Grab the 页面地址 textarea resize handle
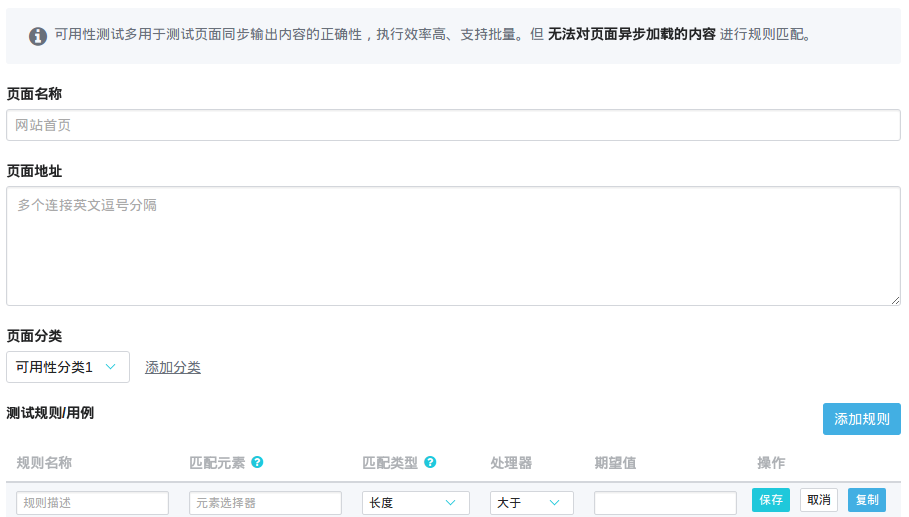Screen dimensions: 909x517 pos(895,300)
